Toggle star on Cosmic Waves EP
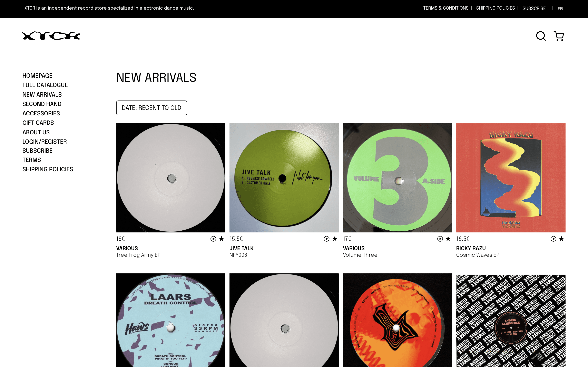Image resolution: width=588 pixels, height=367 pixels. click(561, 239)
